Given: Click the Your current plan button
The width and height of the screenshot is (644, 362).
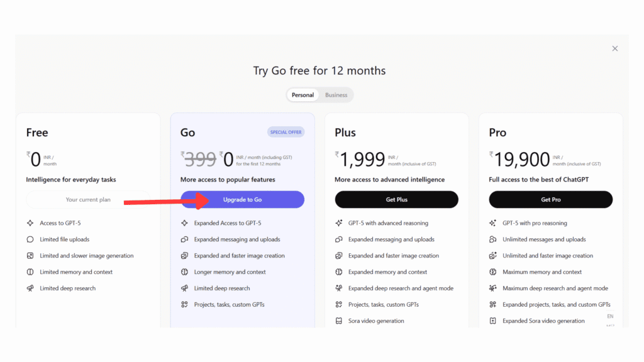Looking at the screenshot, I should click(x=88, y=200).
